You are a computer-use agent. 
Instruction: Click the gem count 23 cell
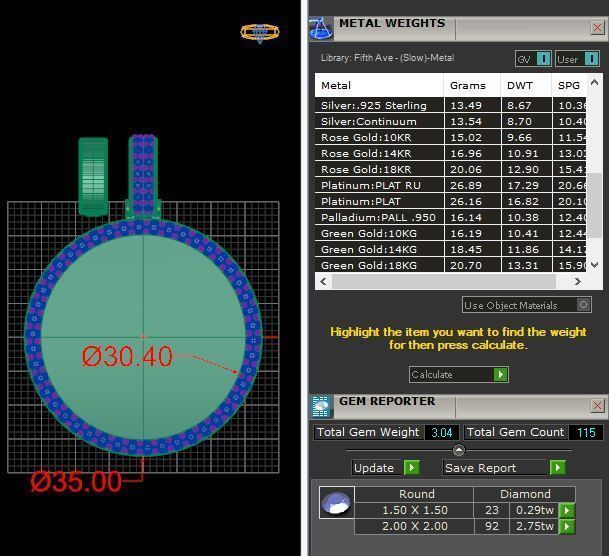point(492,510)
